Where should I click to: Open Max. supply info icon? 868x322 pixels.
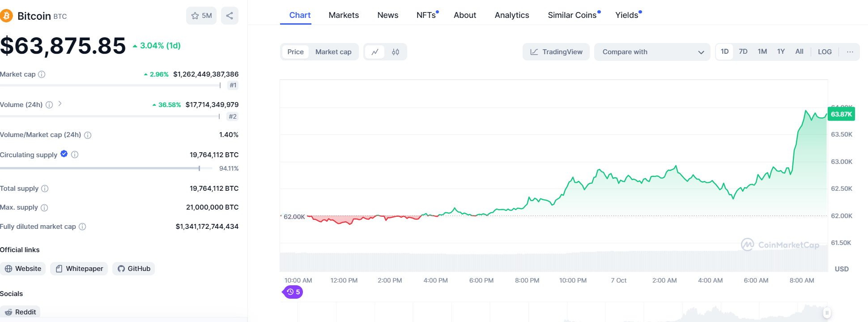(44, 207)
